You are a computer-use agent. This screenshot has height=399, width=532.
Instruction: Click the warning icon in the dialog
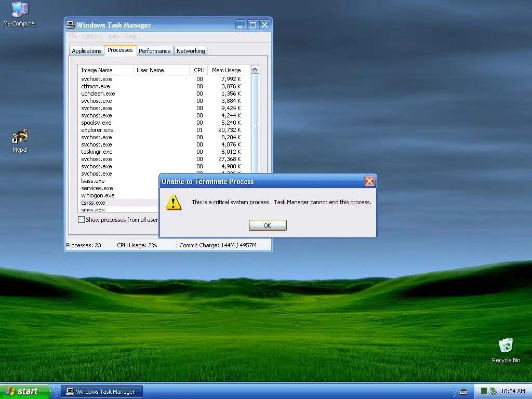174,202
